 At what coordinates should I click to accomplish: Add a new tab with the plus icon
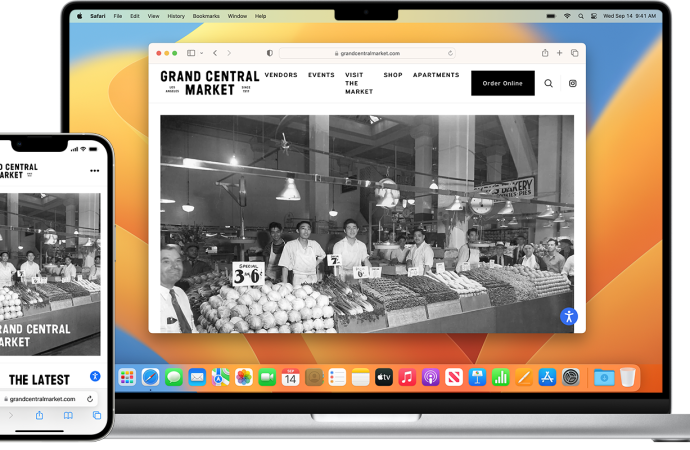pyautogui.click(x=559, y=53)
